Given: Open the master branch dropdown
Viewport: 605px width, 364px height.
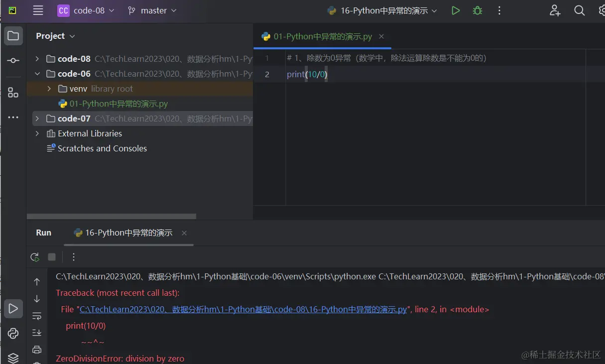Looking at the screenshot, I should point(152,10).
